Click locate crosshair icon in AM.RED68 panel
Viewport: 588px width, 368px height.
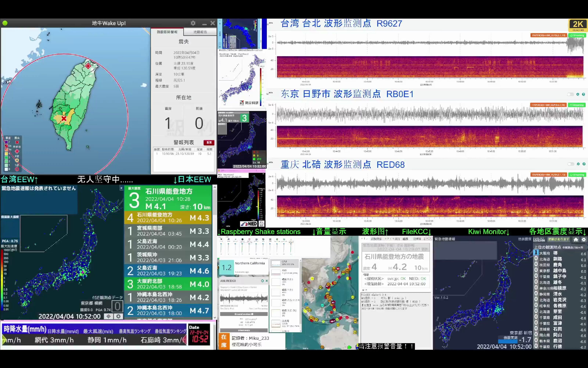(262, 281)
